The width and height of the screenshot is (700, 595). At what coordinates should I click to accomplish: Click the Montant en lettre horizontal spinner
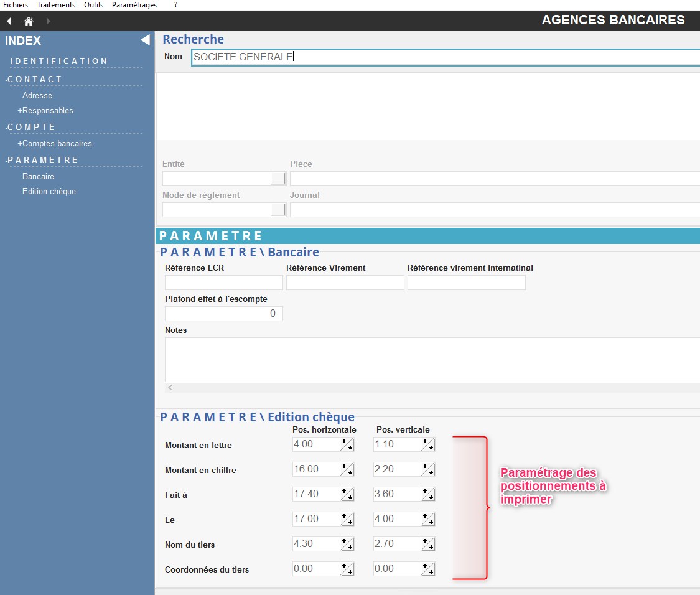click(347, 444)
